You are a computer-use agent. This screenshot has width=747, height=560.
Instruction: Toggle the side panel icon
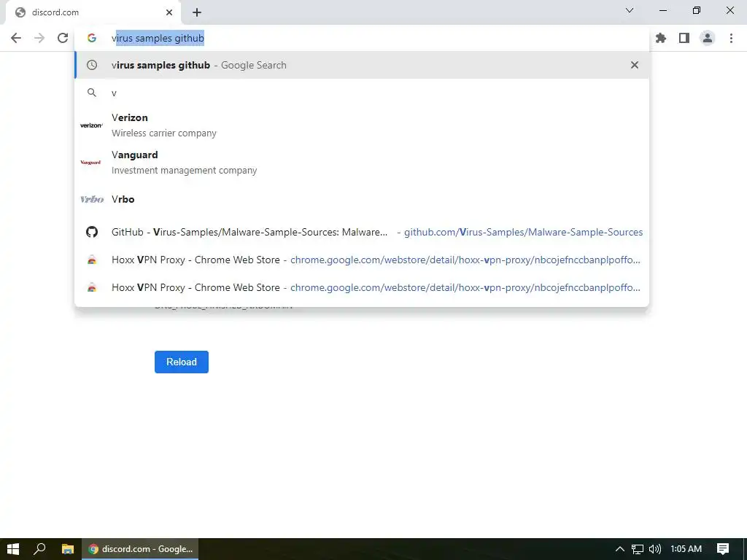(x=684, y=38)
